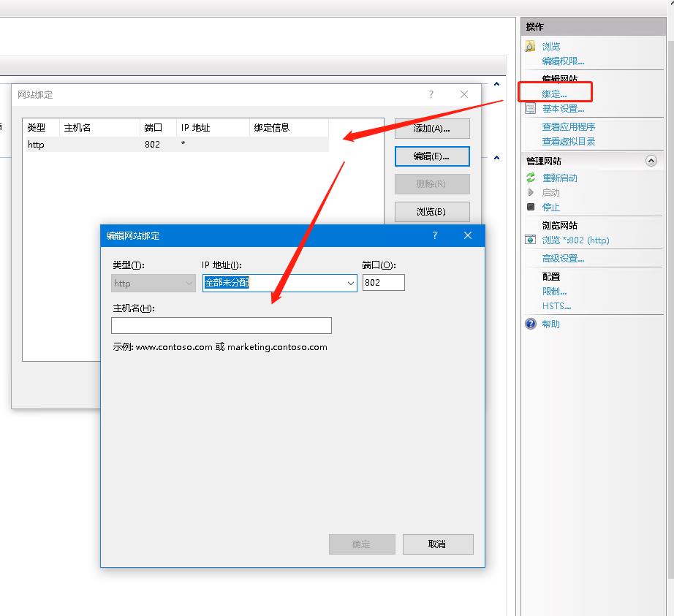Click the ? help button in 编辑网站绑定 title bar
The image size is (674, 616).
[435, 235]
